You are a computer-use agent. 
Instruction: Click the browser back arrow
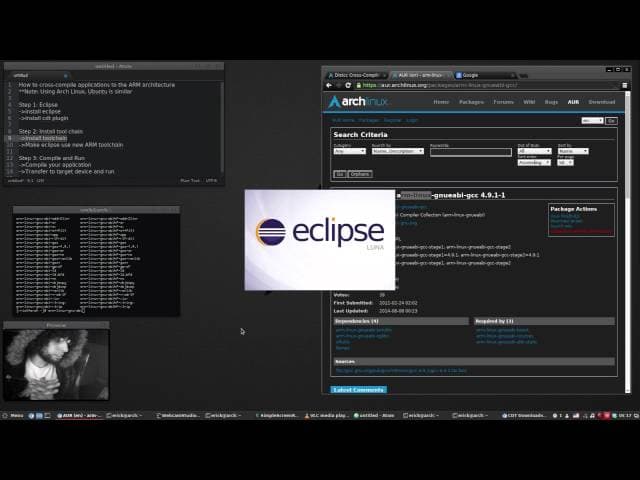pos(329,85)
